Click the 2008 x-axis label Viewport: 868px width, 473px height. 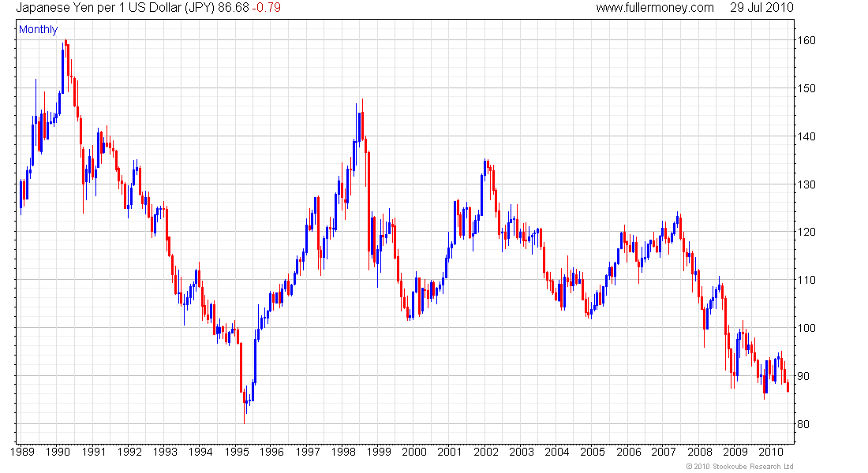(700, 452)
